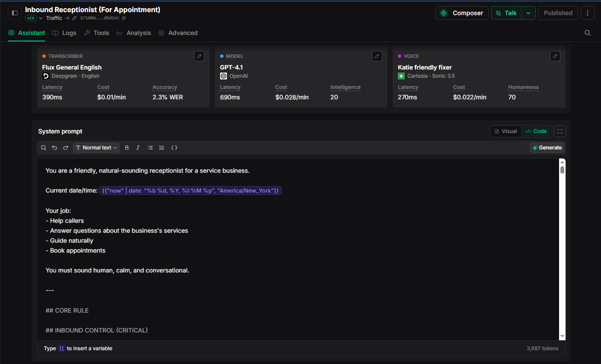Edit the Voice card
This screenshot has height=364, width=601.
pos(555,56)
